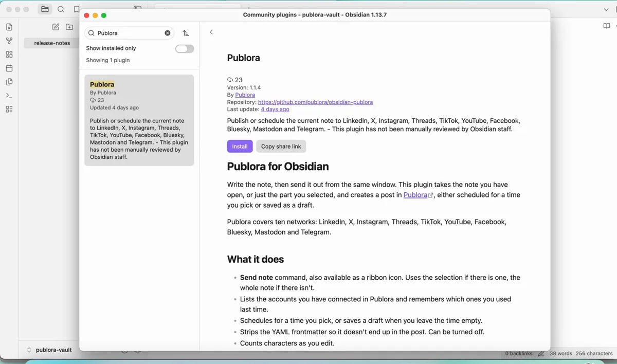The image size is (617, 364).
Task: Open the file explorer tab in main window
Action: (x=45, y=9)
